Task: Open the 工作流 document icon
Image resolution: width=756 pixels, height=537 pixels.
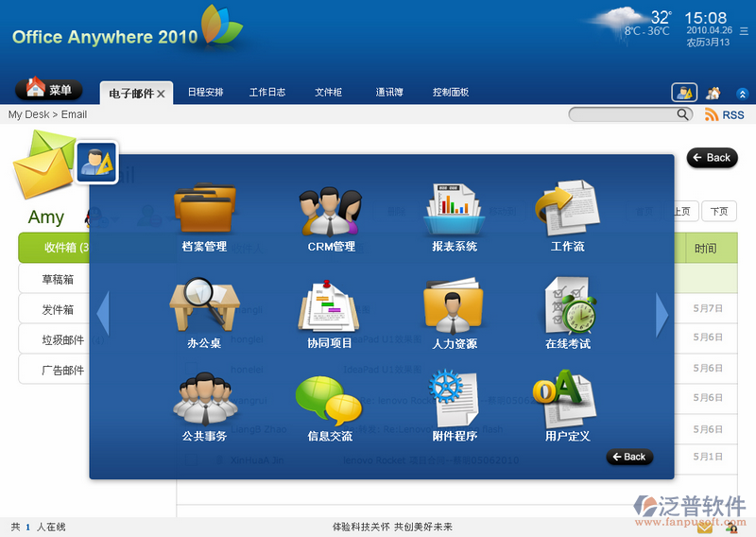Action: pos(567,208)
